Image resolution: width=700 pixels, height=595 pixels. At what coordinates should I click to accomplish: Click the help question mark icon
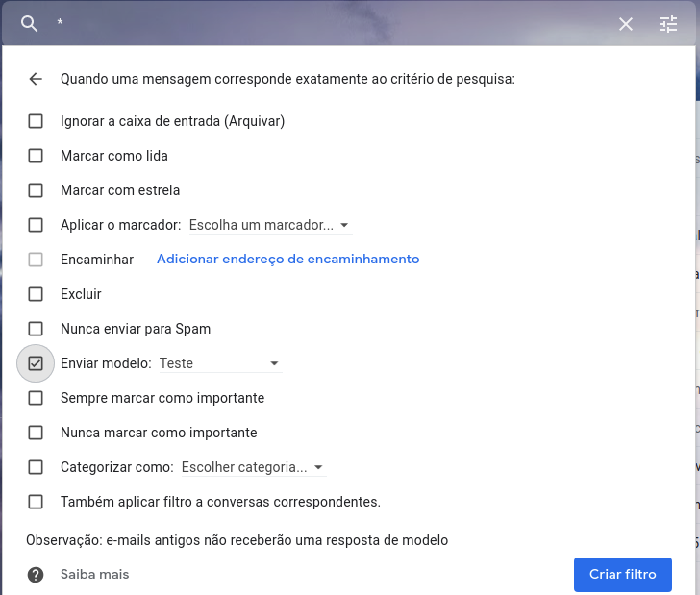click(x=36, y=575)
